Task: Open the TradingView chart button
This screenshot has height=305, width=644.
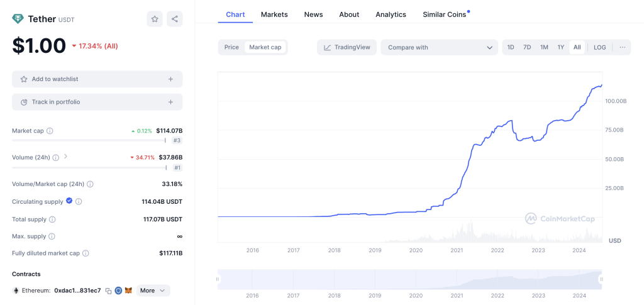Action: pos(347,47)
